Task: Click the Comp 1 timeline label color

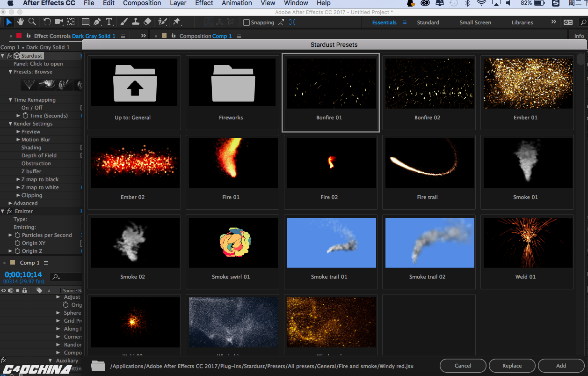Action: 13,263
